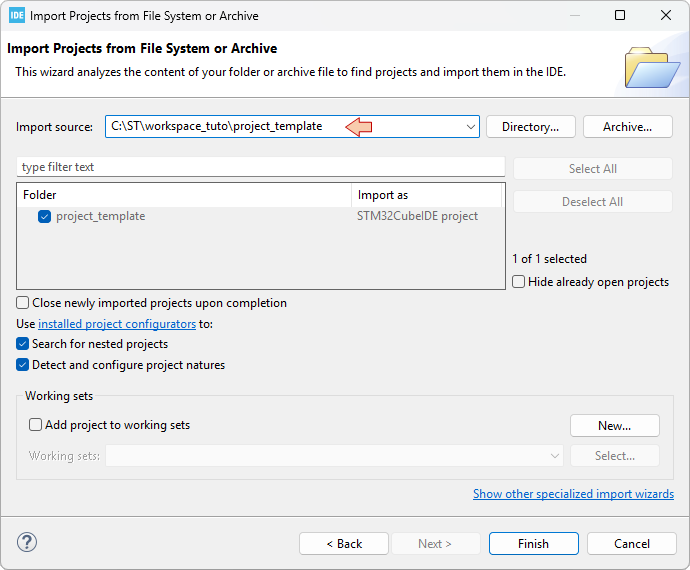Disable Detect and configure project natures
This screenshot has width=690, height=570.
point(23,365)
